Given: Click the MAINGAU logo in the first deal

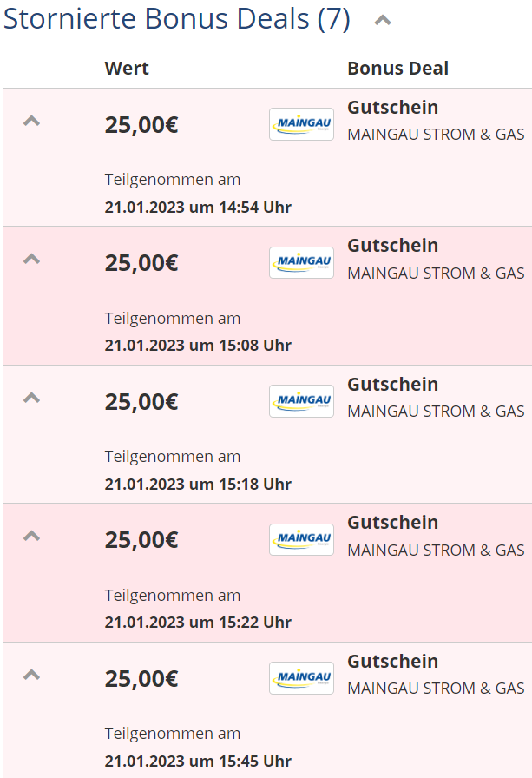Looking at the screenshot, I should (x=301, y=124).
